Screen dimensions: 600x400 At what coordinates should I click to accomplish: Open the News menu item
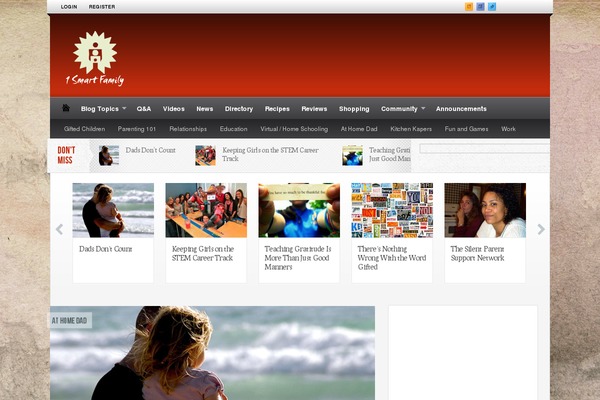pos(205,109)
